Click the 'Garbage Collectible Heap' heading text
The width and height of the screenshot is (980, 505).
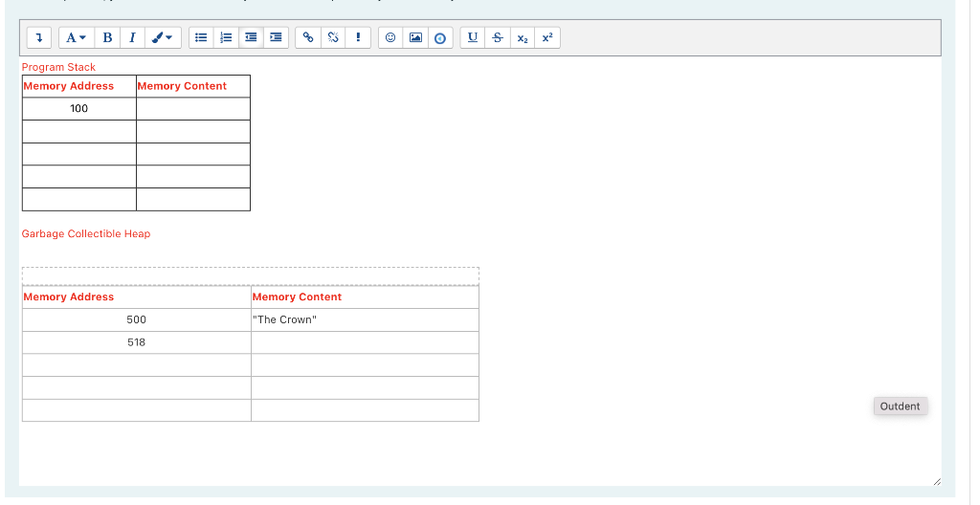(x=86, y=233)
